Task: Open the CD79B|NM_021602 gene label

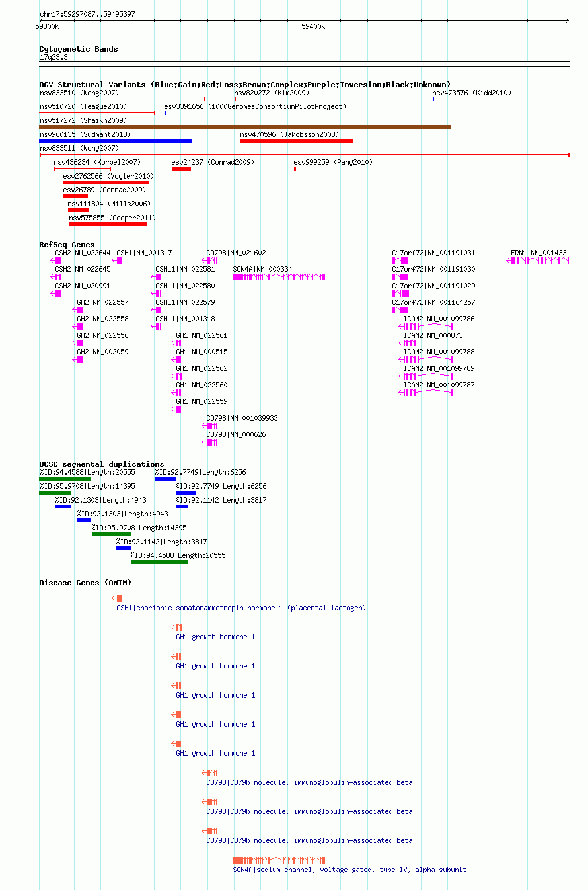Action: (x=237, y=253)
